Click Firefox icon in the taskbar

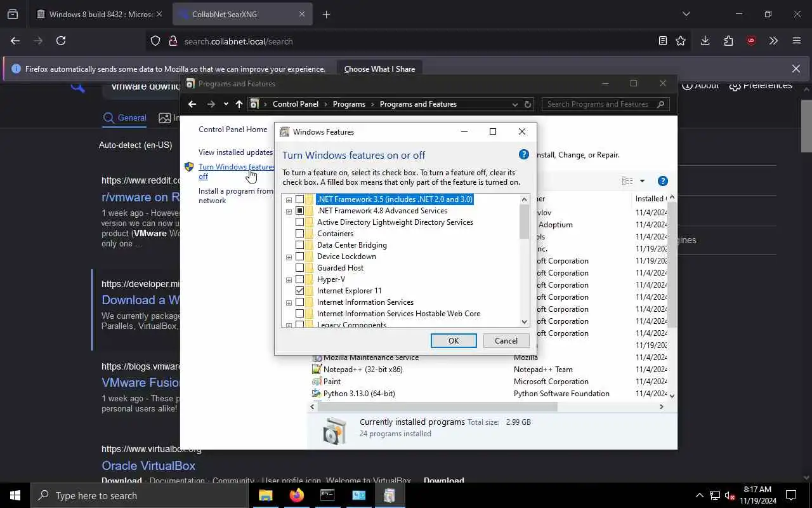[x=297, y=495]
